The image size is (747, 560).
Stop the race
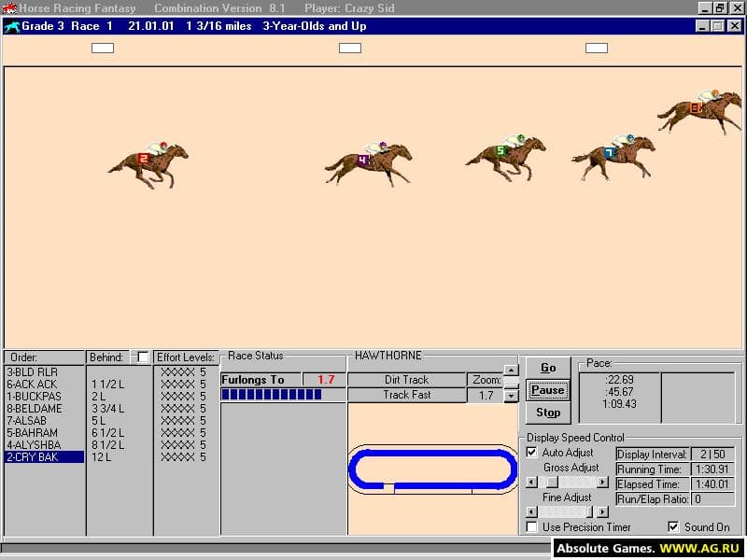(548, 413)
